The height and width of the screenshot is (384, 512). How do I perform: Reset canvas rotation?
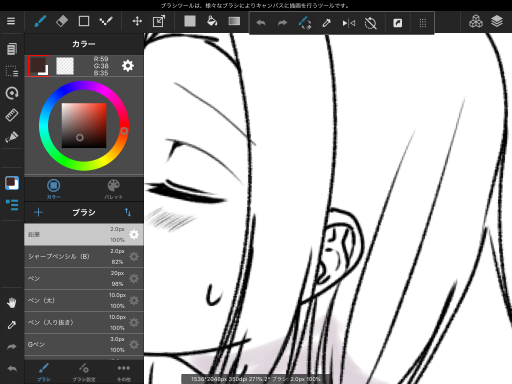(370, 23)
